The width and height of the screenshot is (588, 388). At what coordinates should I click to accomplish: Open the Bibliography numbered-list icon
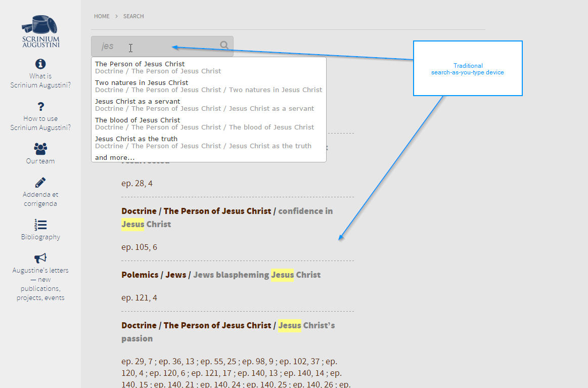click(x=40, y=225)
